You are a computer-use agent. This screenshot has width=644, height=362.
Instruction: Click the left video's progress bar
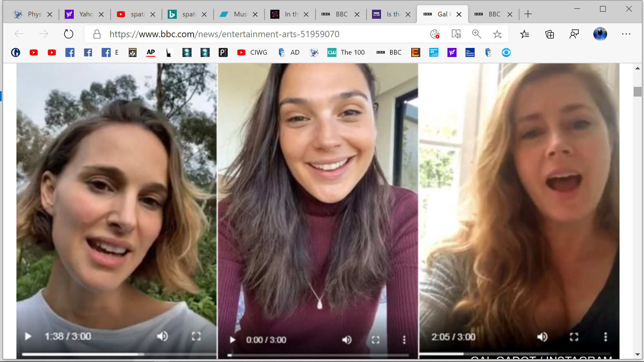click(117, 354)
